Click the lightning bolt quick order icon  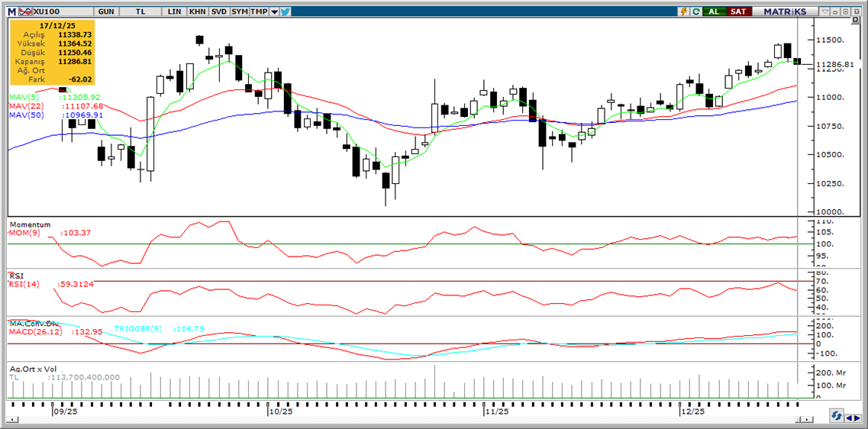click(x=684, y=11)
